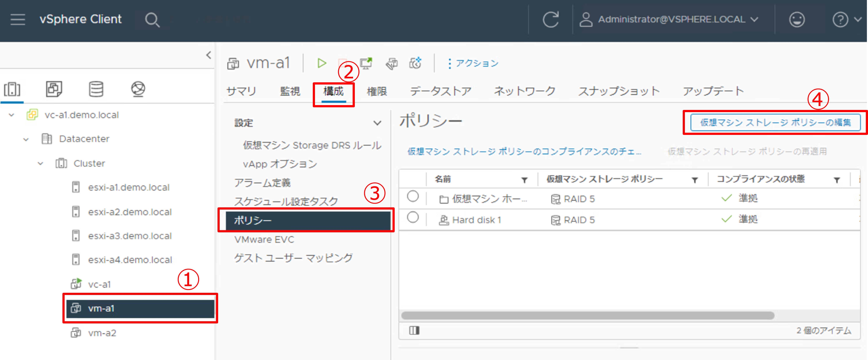Open vApp オプション settings
This screenshot has width=868, height=360.
coord(280,164)
